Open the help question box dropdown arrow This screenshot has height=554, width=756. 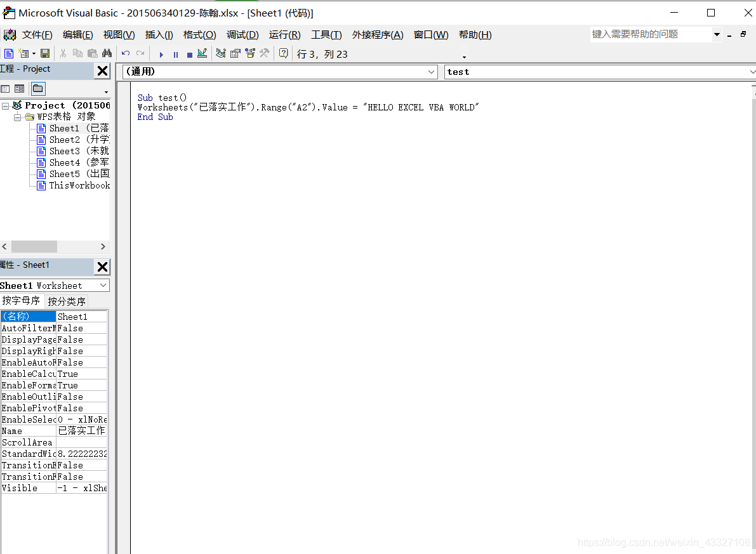(x=717, y=34)
